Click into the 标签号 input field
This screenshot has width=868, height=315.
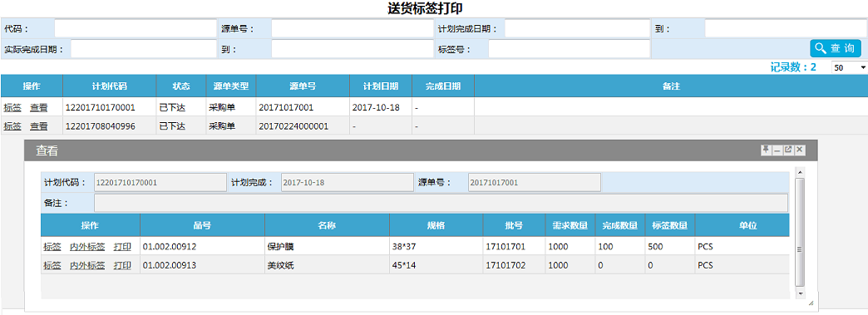click(569, 49)
